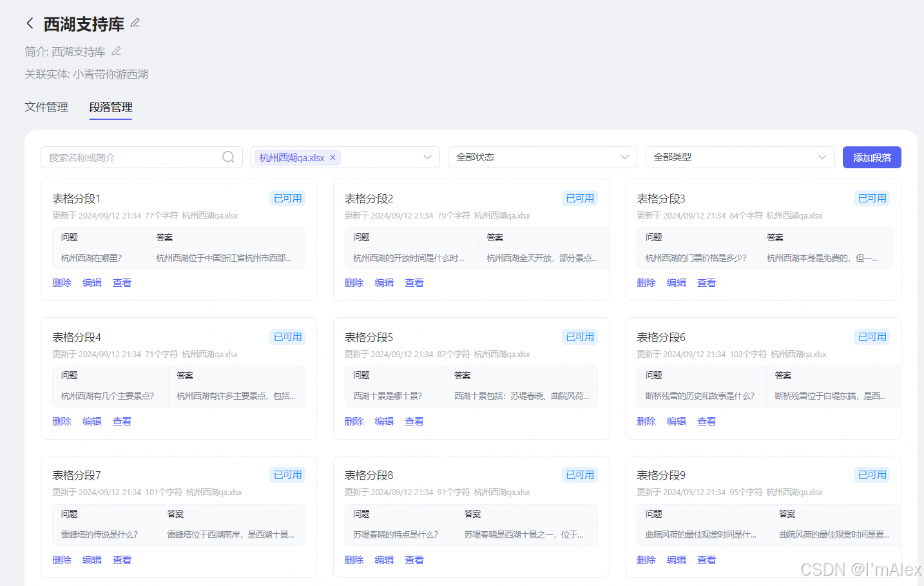
Task: Open the 全部类型 dropdown
Action: click(740, 157)
